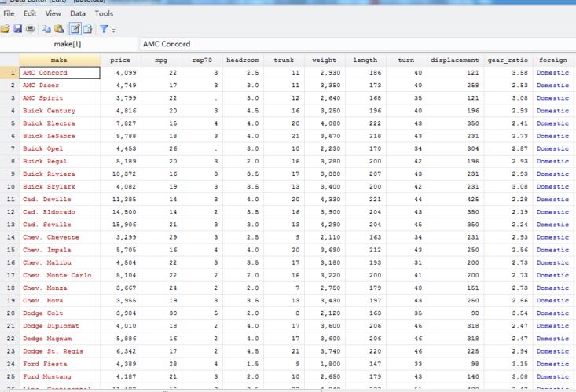This screenshot has height=392, width=576.
Task: Click the Cad. Seville cell
Action: [x=60, y=225]
